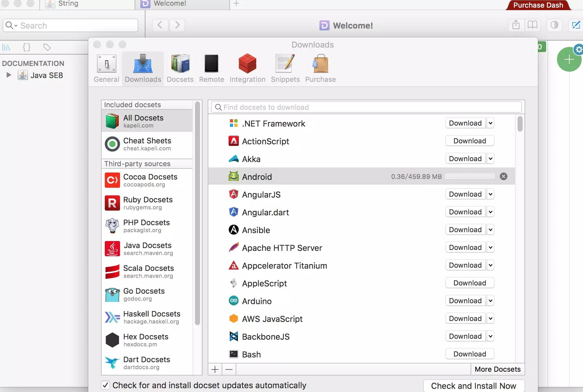Add a docset feed with plus button

tap(215, 369)
